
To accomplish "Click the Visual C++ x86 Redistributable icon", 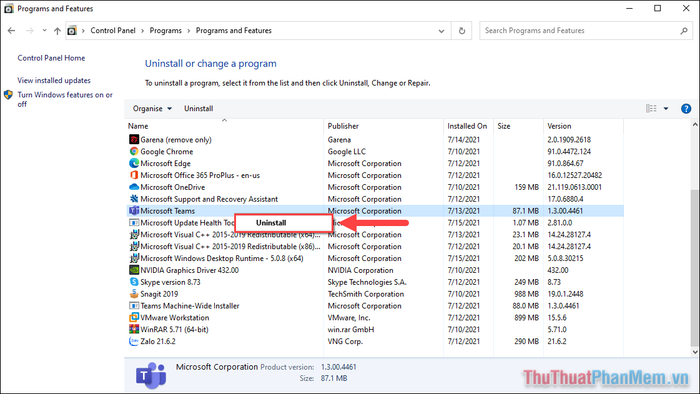I will (x=133, y=246).
